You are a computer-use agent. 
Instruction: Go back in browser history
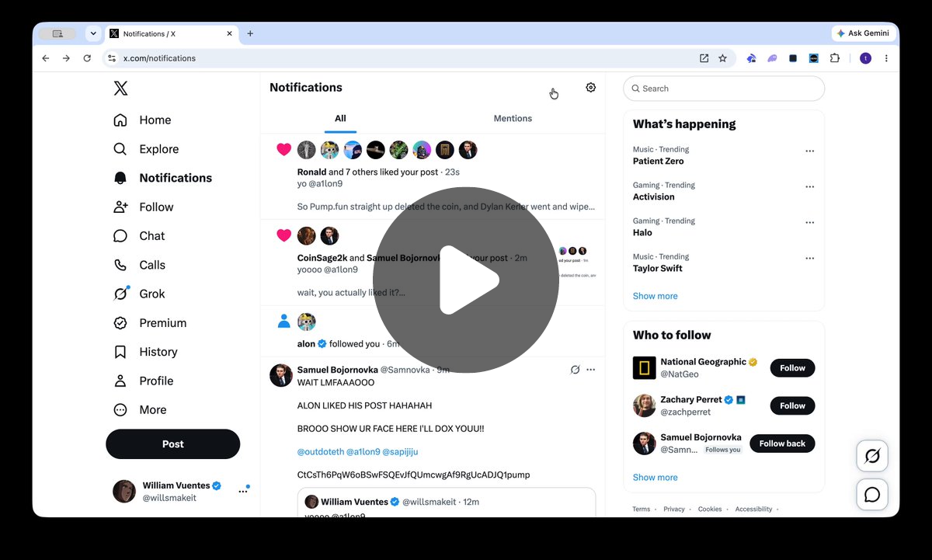45,58
